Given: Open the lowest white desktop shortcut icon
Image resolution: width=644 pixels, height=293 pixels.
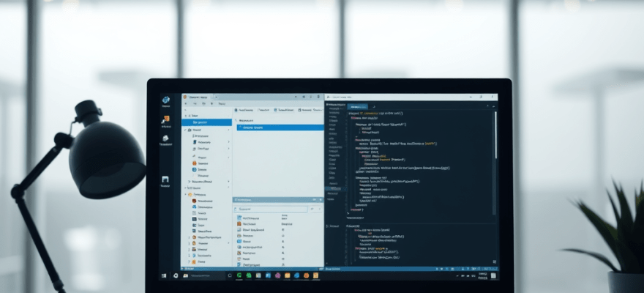Looking at the screenshot, I should pos(166,179).
